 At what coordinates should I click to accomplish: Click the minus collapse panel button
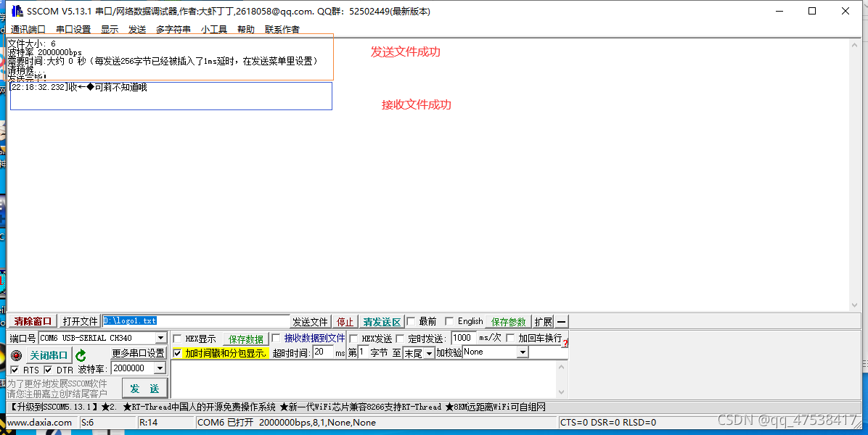point(561,322)
